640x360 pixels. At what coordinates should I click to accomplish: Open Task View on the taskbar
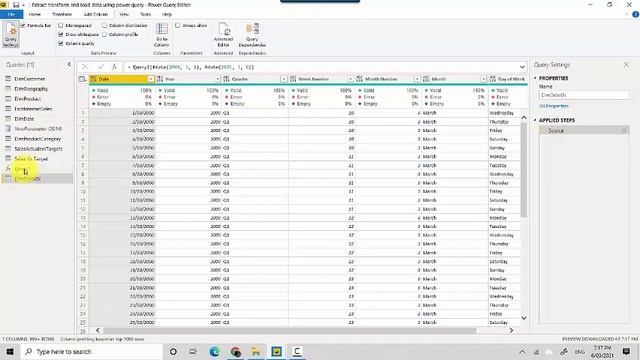[193, 351]
